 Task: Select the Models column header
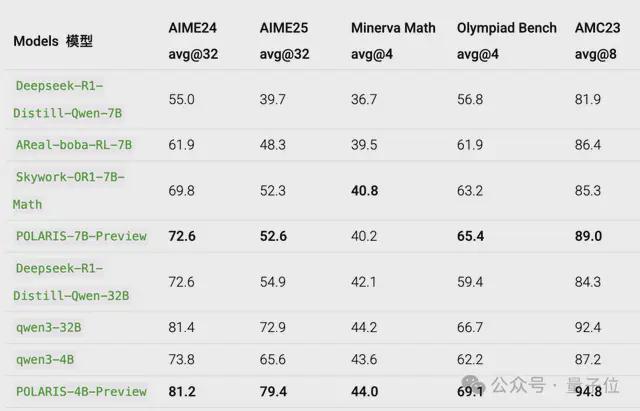click(x=53, y=41)
